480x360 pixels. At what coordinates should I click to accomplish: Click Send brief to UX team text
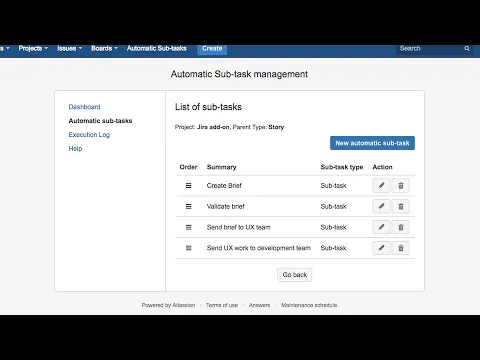[x=239, y=227]
